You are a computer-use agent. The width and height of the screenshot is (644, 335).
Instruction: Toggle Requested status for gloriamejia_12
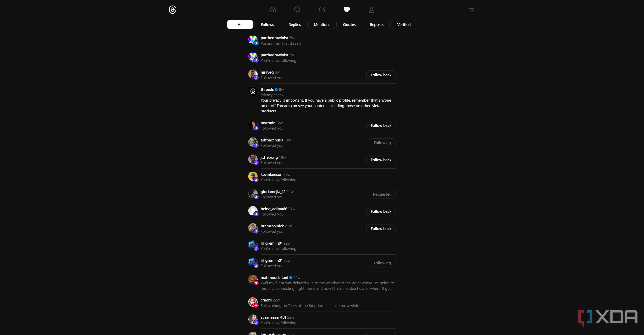pyautogui.click(x=382, y=194)
